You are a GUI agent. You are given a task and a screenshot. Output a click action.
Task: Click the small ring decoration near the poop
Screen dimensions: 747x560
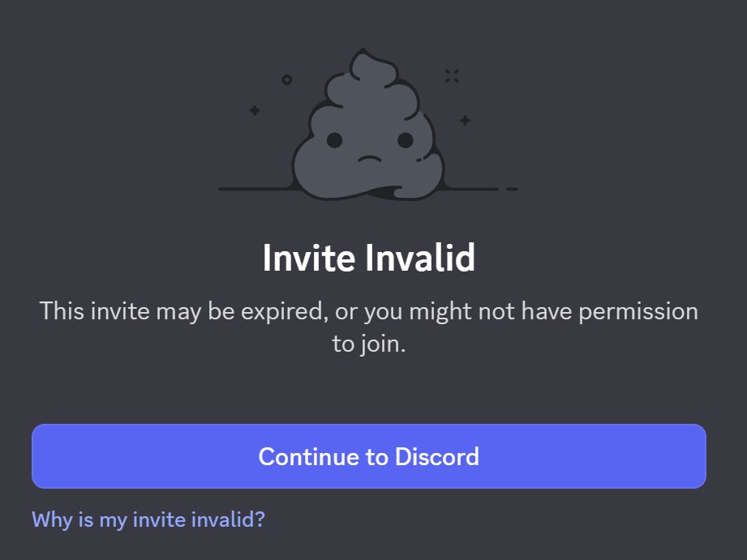(x=287, y=79)
